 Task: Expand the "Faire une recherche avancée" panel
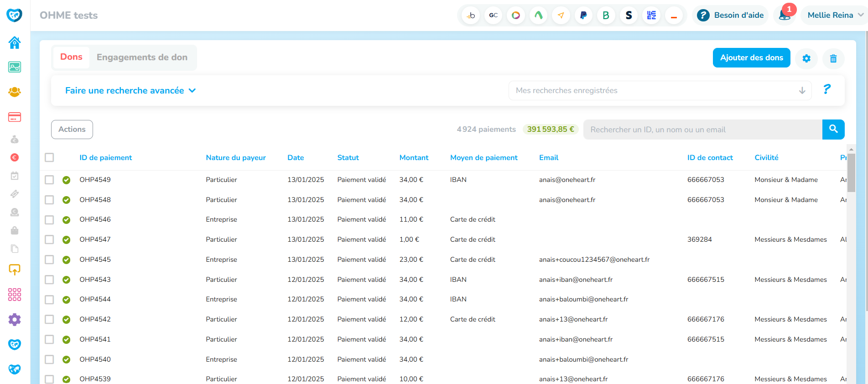coord(130,91)
